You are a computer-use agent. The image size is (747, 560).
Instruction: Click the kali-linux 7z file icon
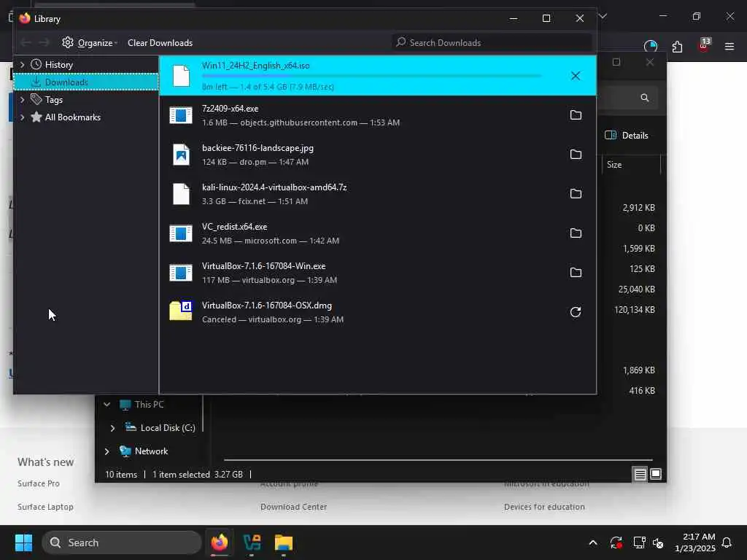pos(181,194)
